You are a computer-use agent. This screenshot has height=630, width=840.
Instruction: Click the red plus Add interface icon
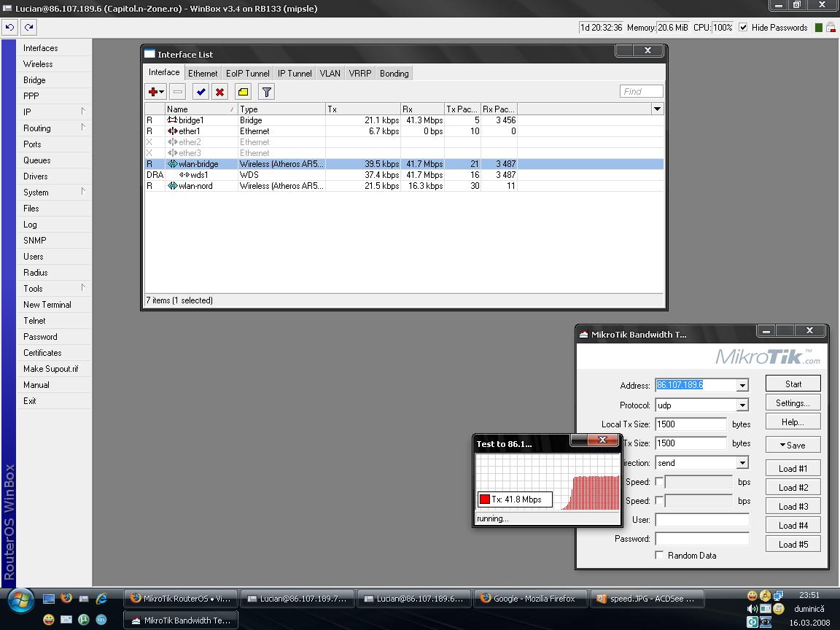point(156,92)
